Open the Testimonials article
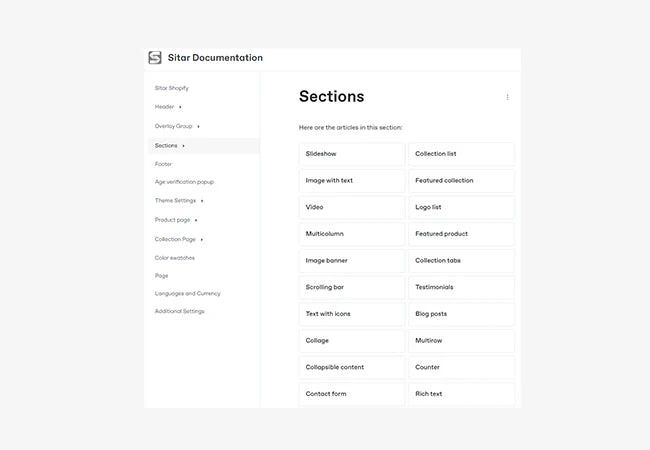Screen dimensions: 650x450 (x=461, y=287)
